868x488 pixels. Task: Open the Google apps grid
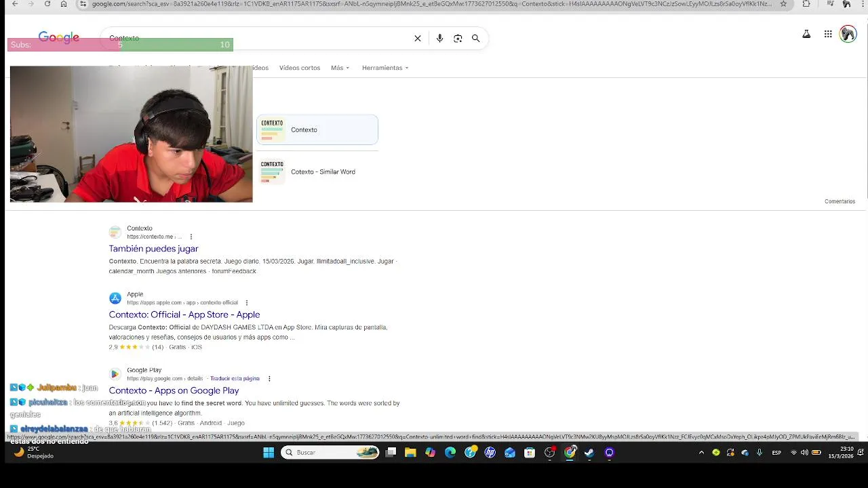coord(828,34)
